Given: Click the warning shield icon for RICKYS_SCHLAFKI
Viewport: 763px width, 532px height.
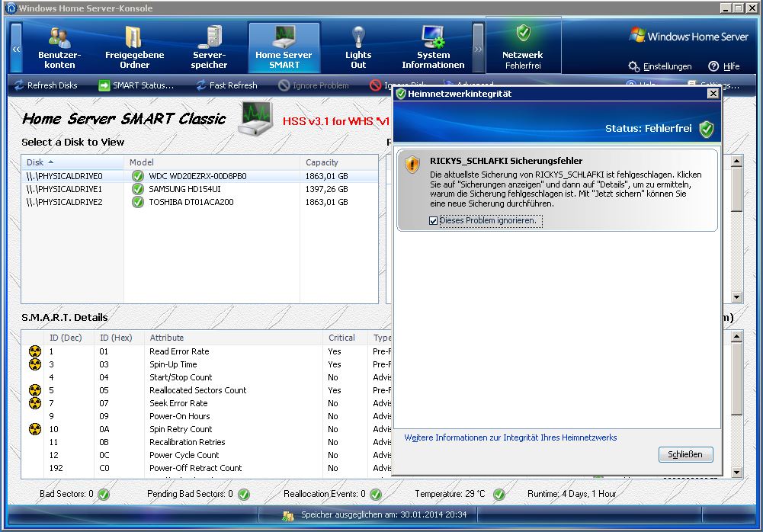Looking at the screenshot, I should pyautogui.click(x=412, y=165).
